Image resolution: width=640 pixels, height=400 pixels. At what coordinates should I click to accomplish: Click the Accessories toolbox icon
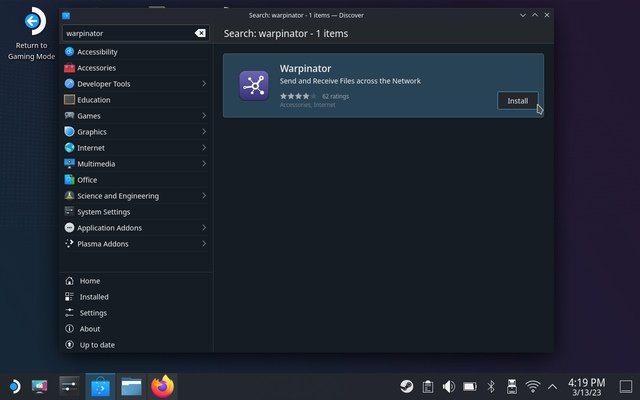[69, 68]
